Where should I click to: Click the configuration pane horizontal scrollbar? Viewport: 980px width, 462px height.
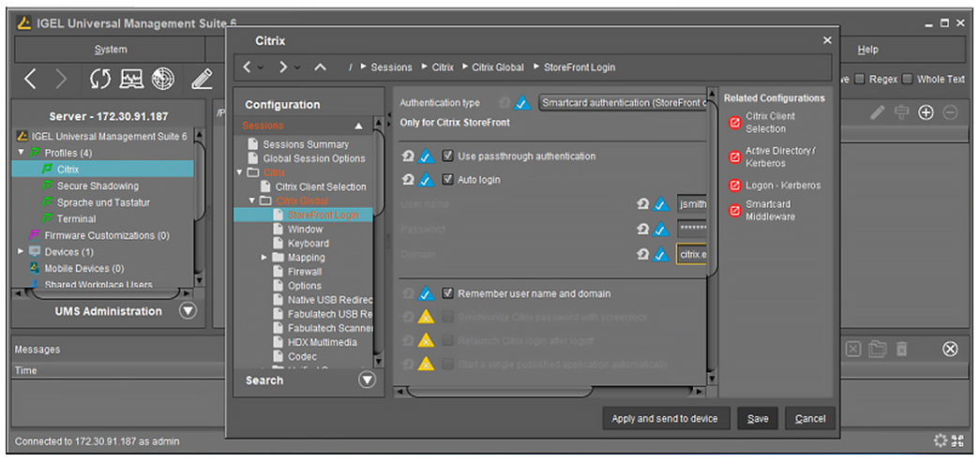[499, 392]
